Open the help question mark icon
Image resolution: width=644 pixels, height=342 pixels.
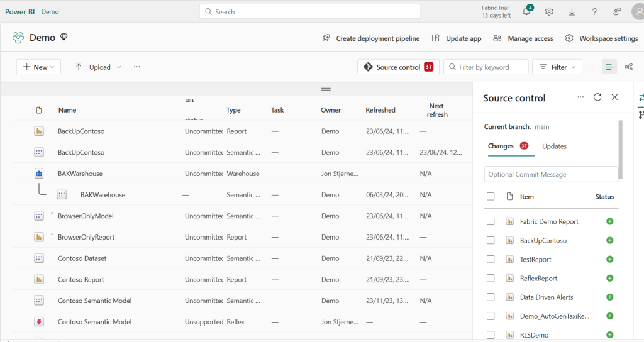click(x=594, y=12)
